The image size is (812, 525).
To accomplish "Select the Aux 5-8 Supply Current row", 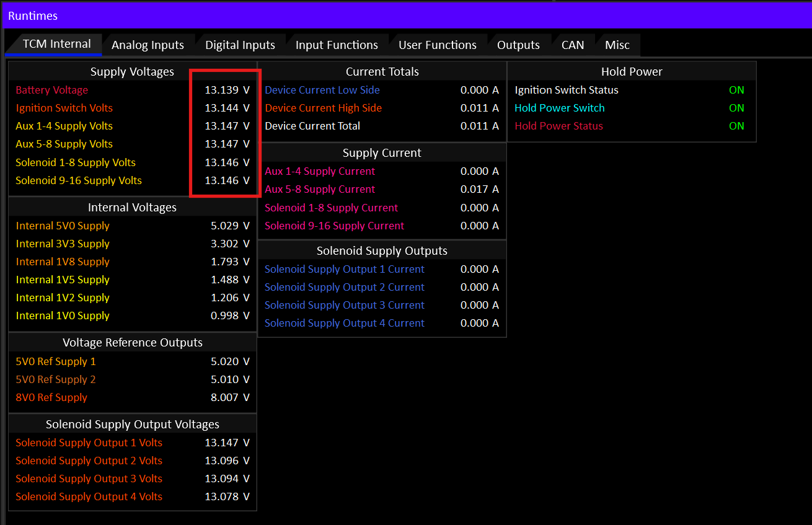I will (x=382, y=189).
